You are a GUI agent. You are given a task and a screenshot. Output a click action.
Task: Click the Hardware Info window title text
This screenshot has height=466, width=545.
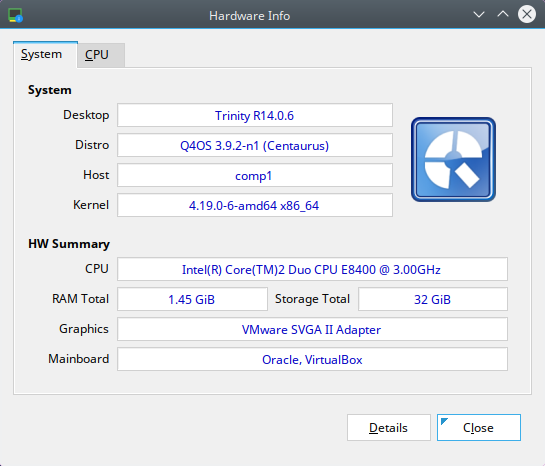(x=250, y=16)
